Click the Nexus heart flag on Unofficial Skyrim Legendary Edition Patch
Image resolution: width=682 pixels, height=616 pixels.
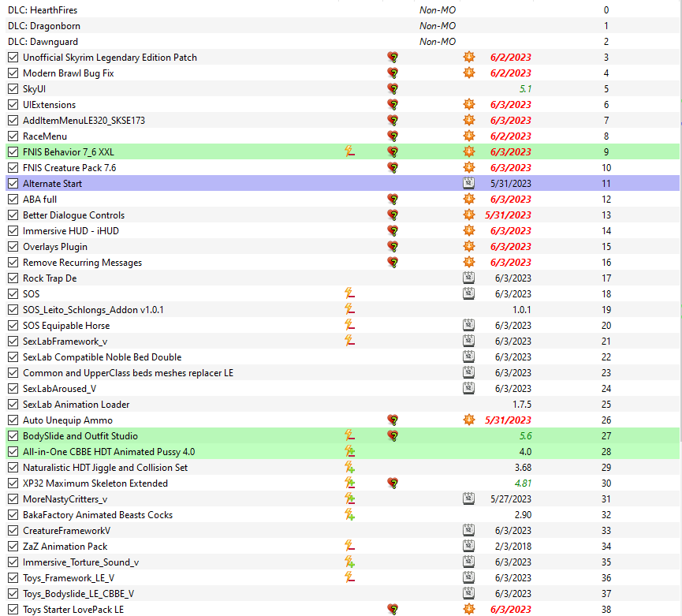click(393, 58)
